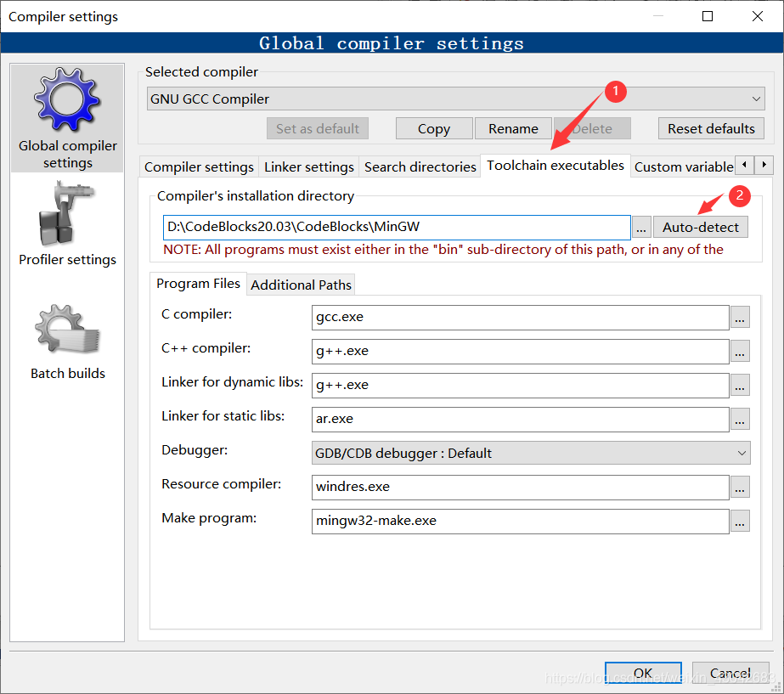Browse for C++ compiler executable

[740, 352]
